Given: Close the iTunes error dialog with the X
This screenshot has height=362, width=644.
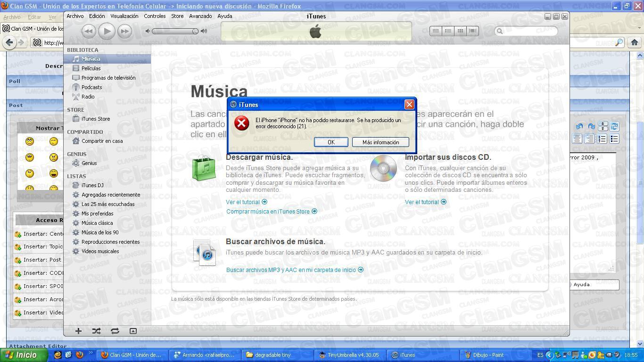Looking at the screenshot, I should (x=409, y=105).
